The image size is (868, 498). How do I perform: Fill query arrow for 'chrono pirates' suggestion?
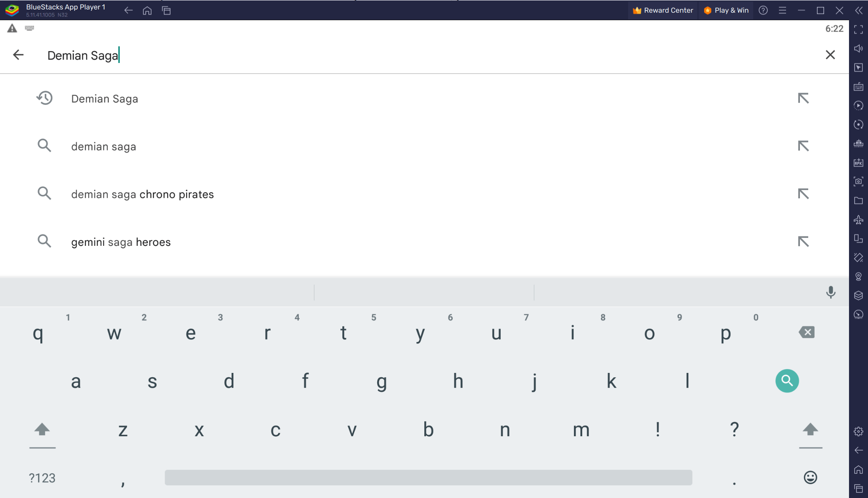click(x=803, y=194)
